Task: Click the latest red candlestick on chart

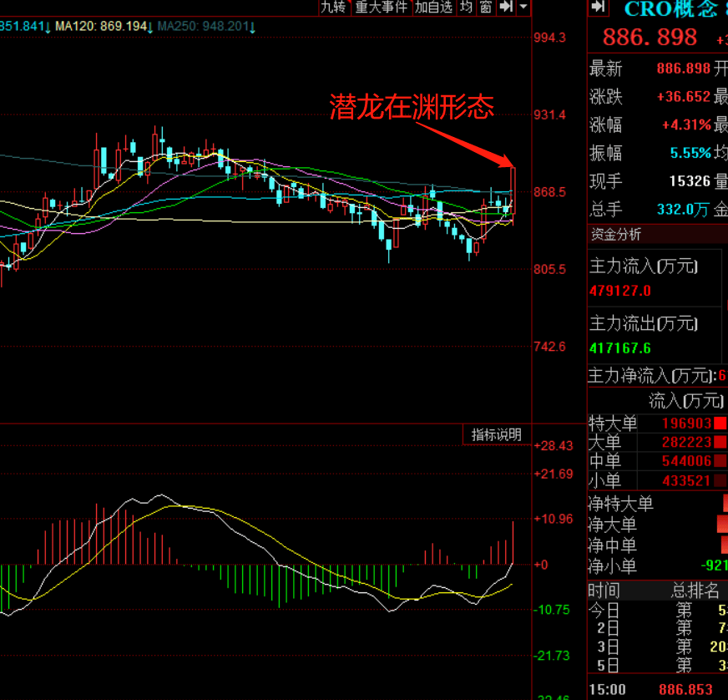Action: pos(514,192)
